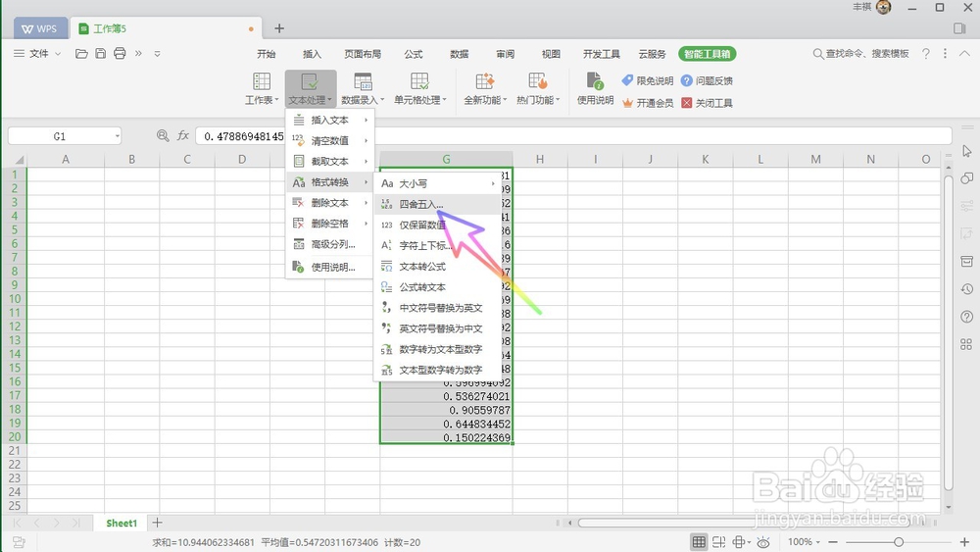Click the WPS home tab button
The image size is (980, 552).
pyautogui.click(x=40, y=28)
